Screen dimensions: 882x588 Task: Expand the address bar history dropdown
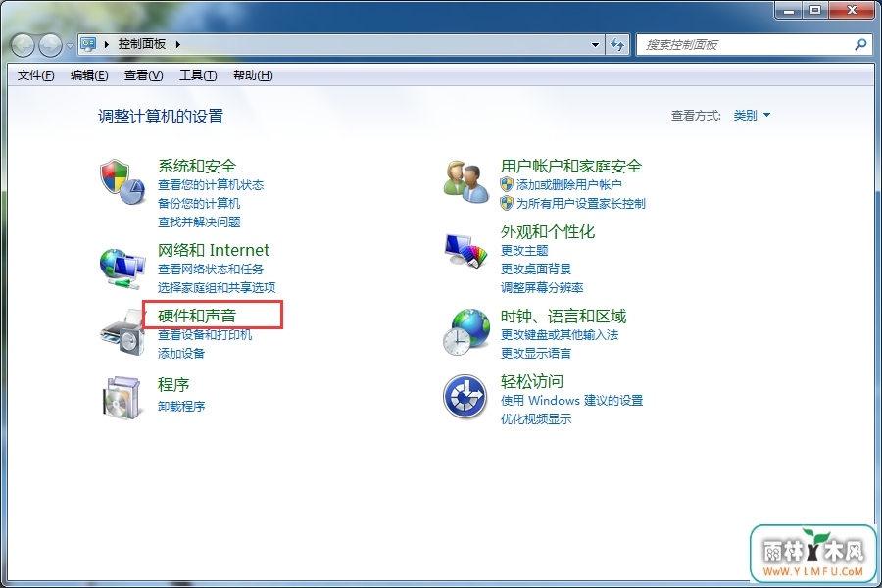(595, 44)
